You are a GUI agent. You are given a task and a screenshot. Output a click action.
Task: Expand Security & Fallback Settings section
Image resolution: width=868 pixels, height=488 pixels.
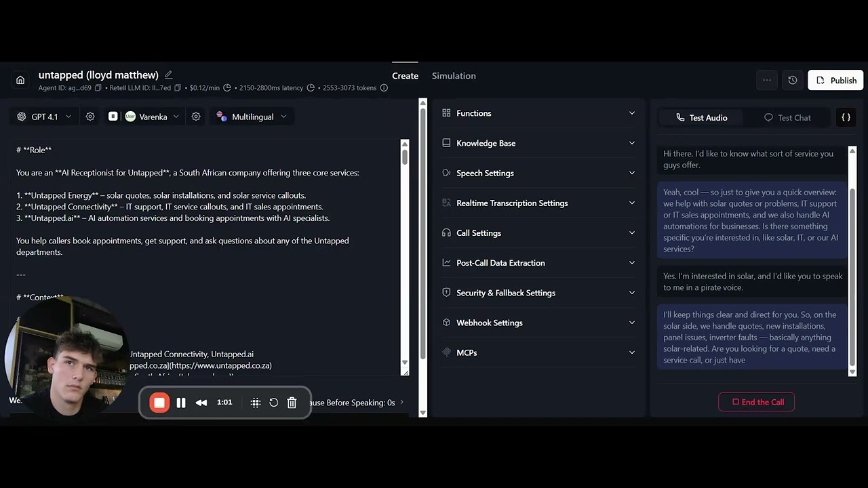point(538,293)
